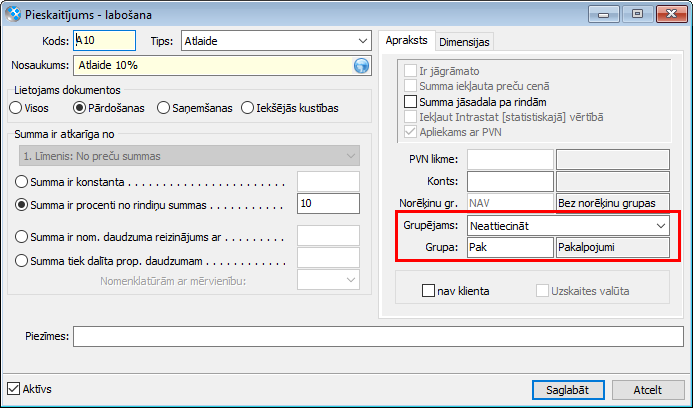Click into the Piezīmes text field
This screenshot has height=408, width=693.
[x=378, y=336]
